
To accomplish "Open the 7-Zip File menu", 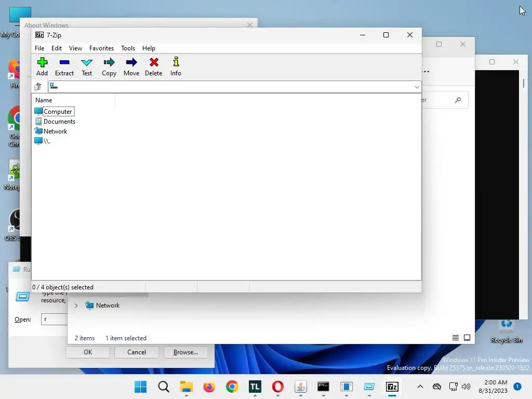I will (39, 48).
